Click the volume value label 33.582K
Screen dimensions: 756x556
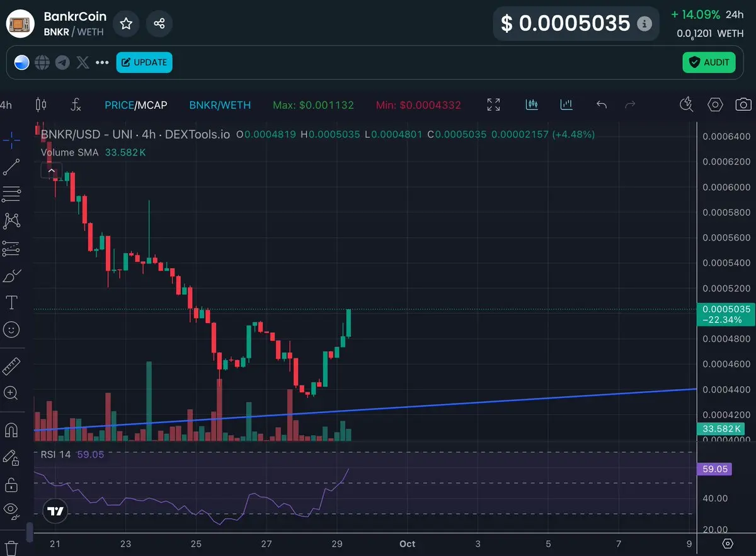[x=721, y=429]
